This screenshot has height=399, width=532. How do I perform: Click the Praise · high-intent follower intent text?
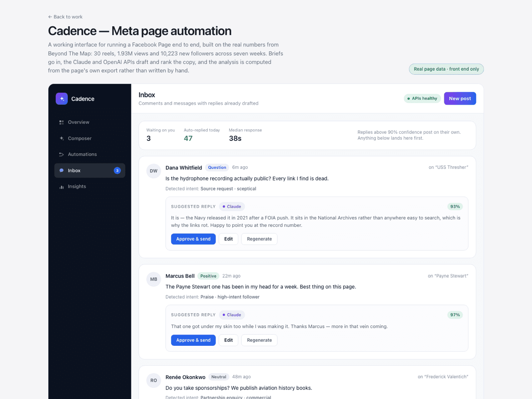230,297
